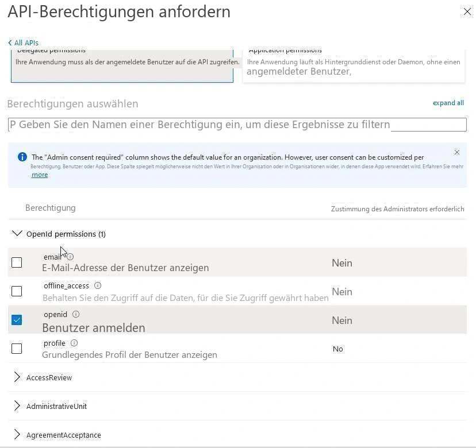Screen dimensions: 476x448
Task: Click the 'Nein' value in email row
Action: pyautogui.click(x=342, y=263)
